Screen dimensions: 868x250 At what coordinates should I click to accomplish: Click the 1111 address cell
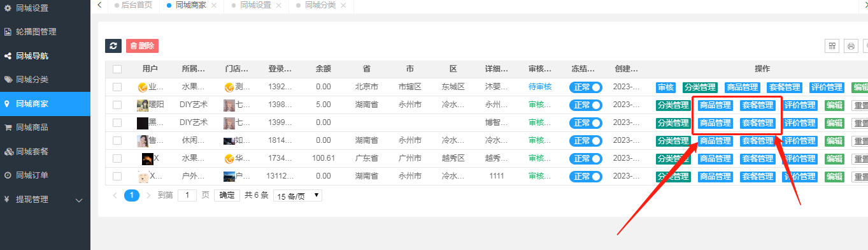[x=497, y=177]
